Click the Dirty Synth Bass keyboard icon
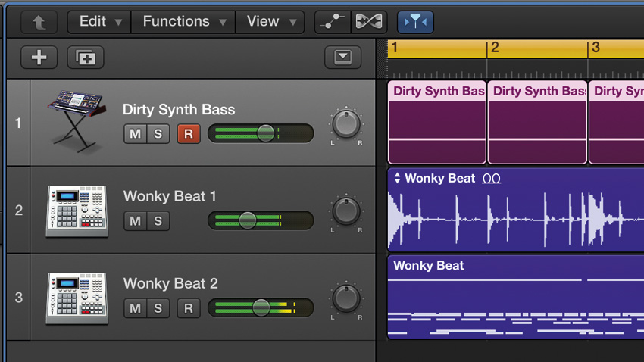 (x=77, y=121)
